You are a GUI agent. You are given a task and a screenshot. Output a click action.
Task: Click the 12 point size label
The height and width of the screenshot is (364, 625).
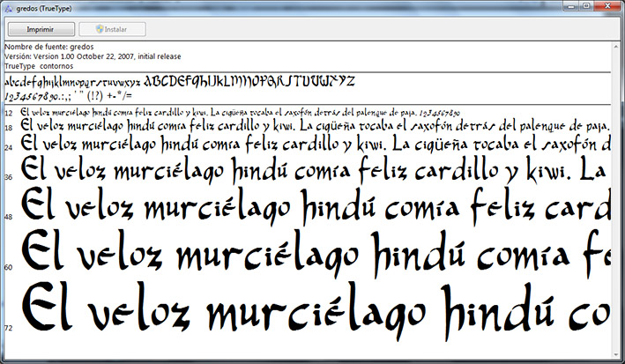(9, 114)
